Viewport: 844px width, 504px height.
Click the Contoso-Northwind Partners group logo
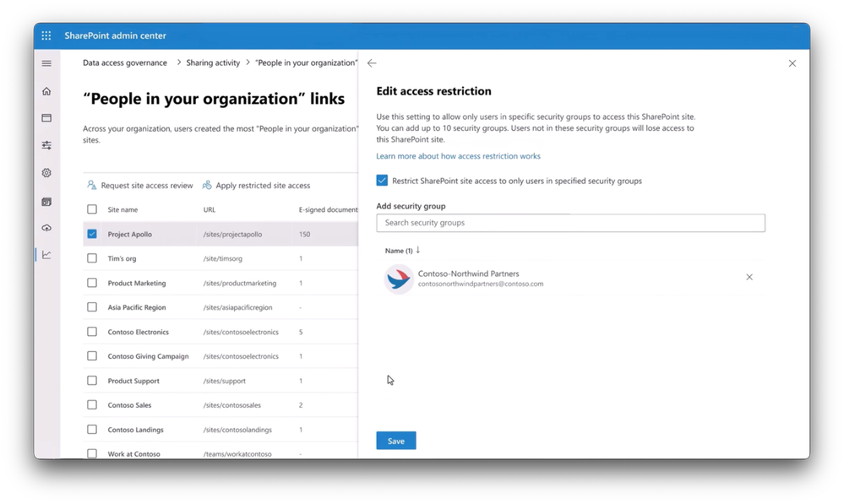399,279
